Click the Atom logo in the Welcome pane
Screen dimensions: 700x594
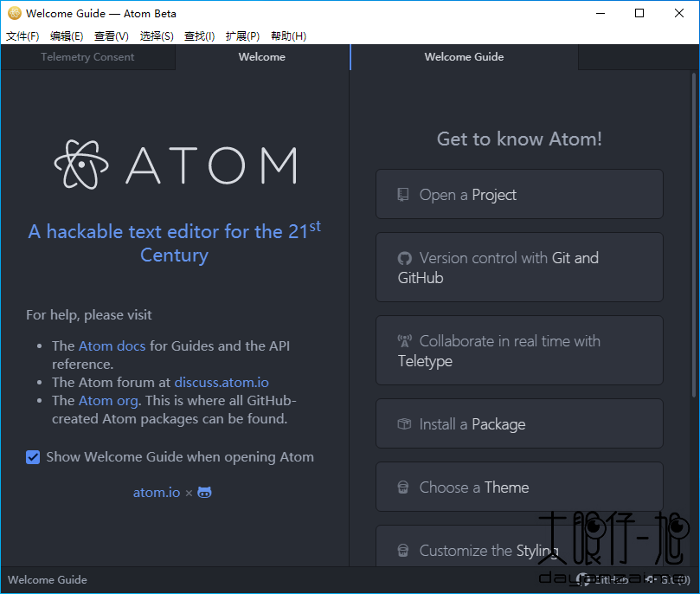pos(175,165)
